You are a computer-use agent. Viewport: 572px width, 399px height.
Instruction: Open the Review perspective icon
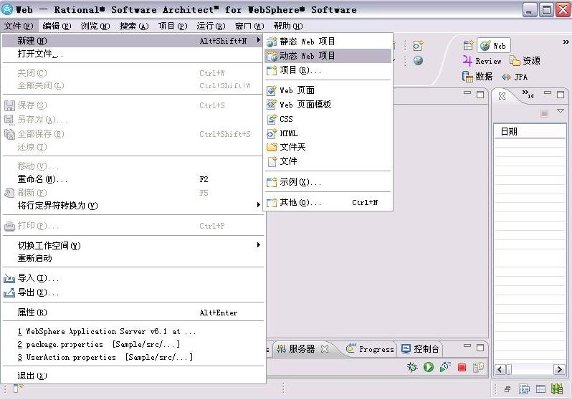coord(482,61)
